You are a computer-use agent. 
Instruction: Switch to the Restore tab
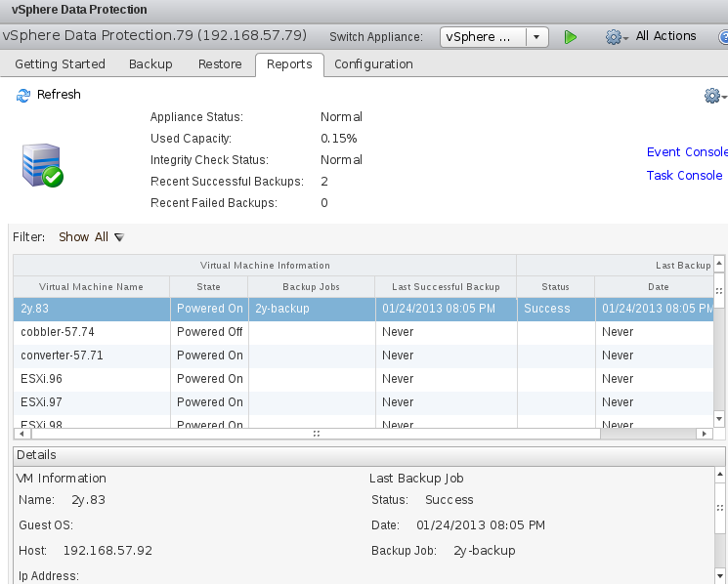click(220, 64)
